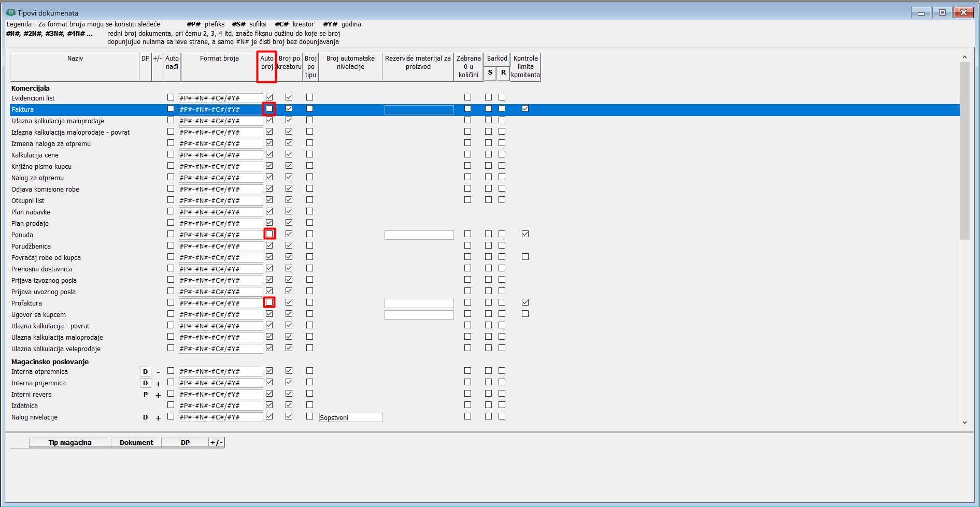Click the Tip magacina column header
The image size is (980, 507).
pyautogui.click(x=70, y=442)
